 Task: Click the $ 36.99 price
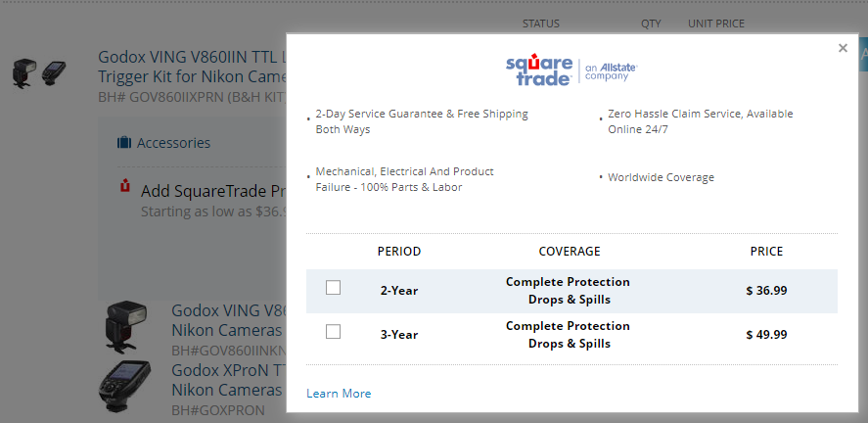click(x=766, y=291)
